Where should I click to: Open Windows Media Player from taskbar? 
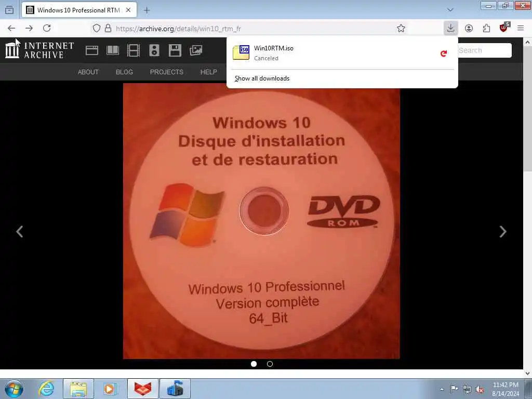[110, 389]
